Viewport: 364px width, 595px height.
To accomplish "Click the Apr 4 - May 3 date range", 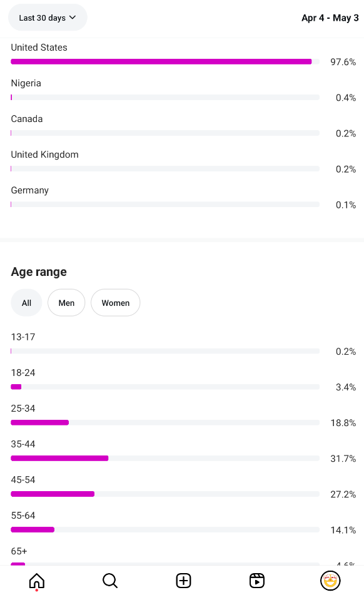I will click(330, 18).
